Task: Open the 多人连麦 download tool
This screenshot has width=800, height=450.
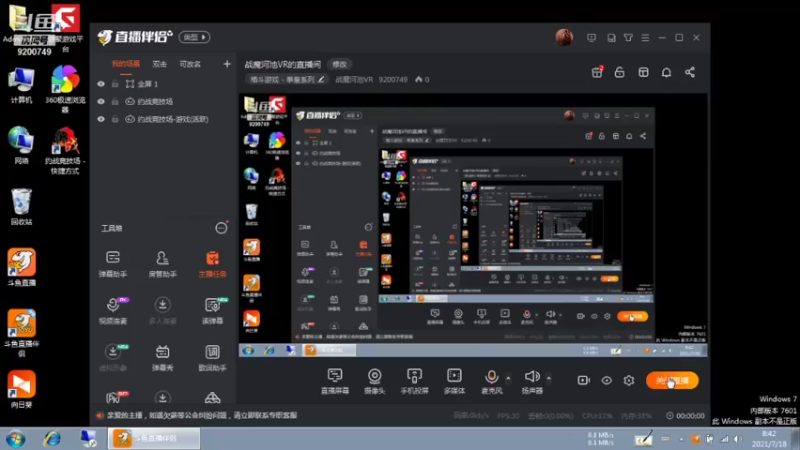Action: (162, 310)
